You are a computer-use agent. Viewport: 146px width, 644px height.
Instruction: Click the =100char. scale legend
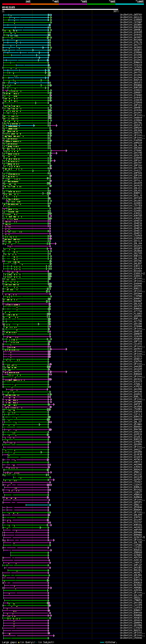click(x=109, y=642)
